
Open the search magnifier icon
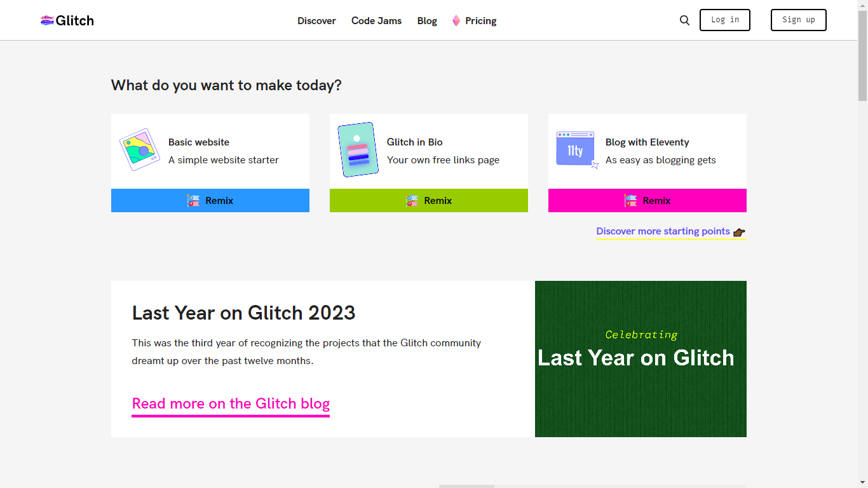684,20
